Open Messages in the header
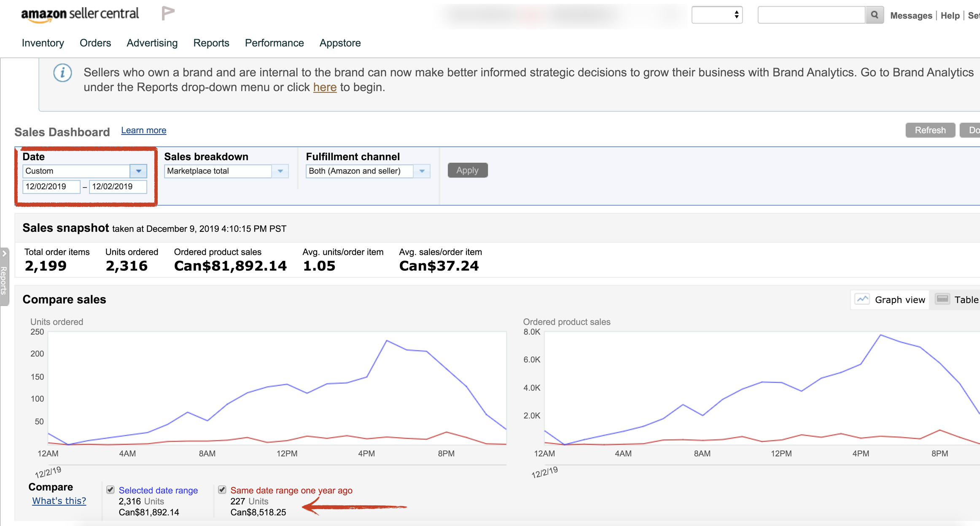Screen dimensions: 980x526 point(911,16)
